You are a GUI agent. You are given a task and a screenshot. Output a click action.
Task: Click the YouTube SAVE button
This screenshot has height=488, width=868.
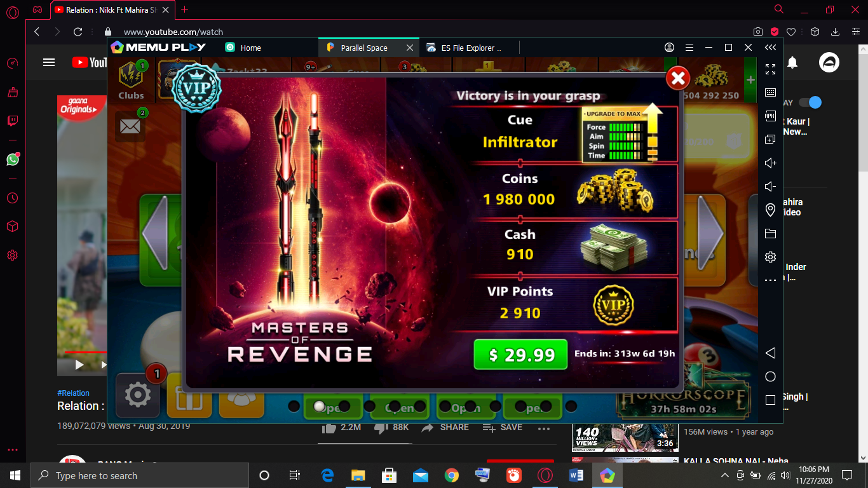pos(503,428)
